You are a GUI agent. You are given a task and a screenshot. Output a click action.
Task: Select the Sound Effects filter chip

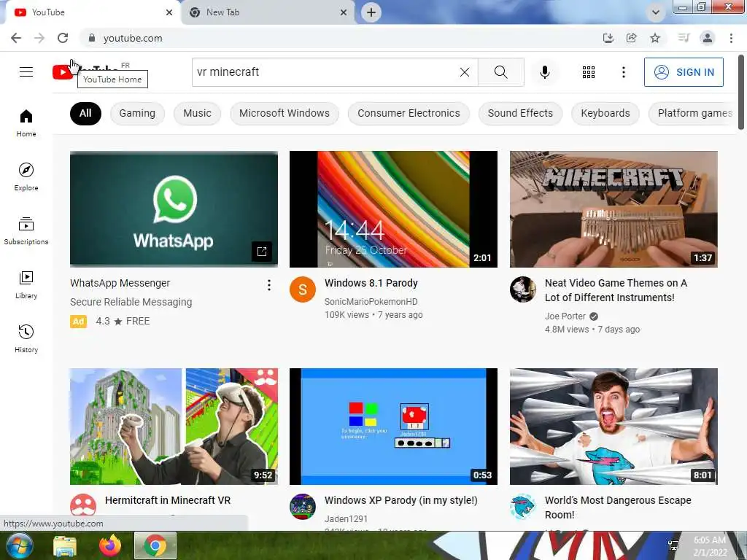(520, 113)
